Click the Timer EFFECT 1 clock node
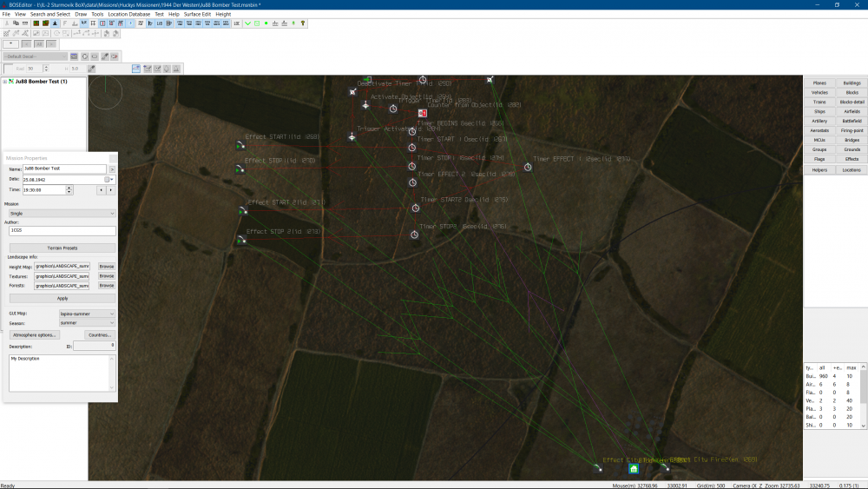The image size is (868, 489). pyautogui.click(x=527, y=167)
